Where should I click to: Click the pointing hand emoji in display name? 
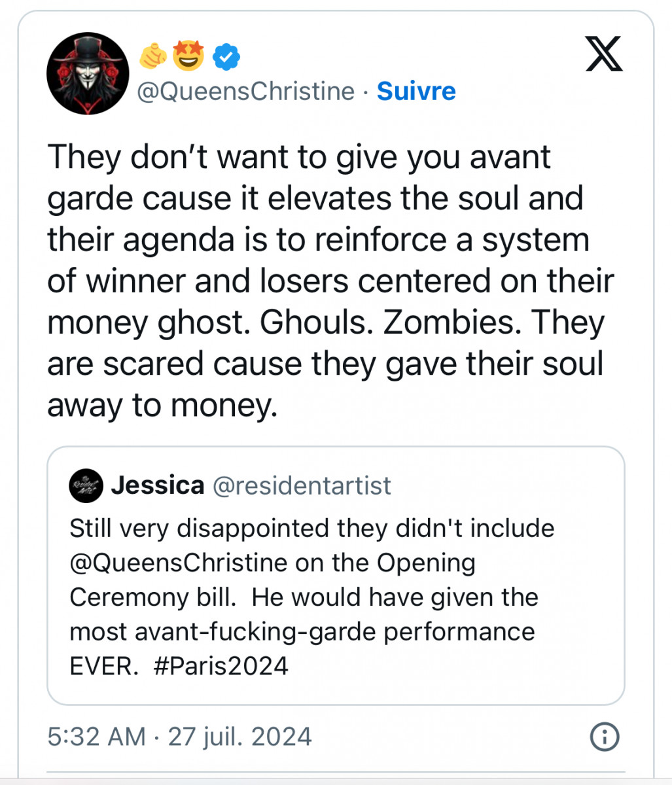[x=153, y=57]
